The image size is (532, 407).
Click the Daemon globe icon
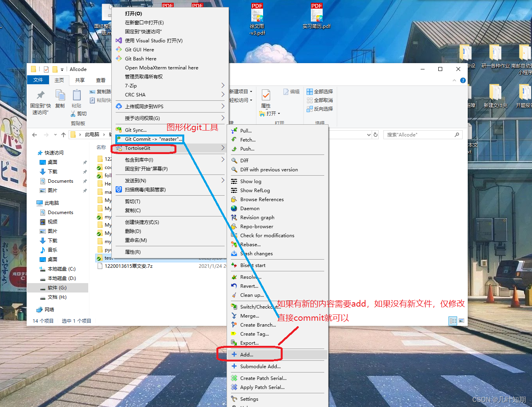coord(234,208)
